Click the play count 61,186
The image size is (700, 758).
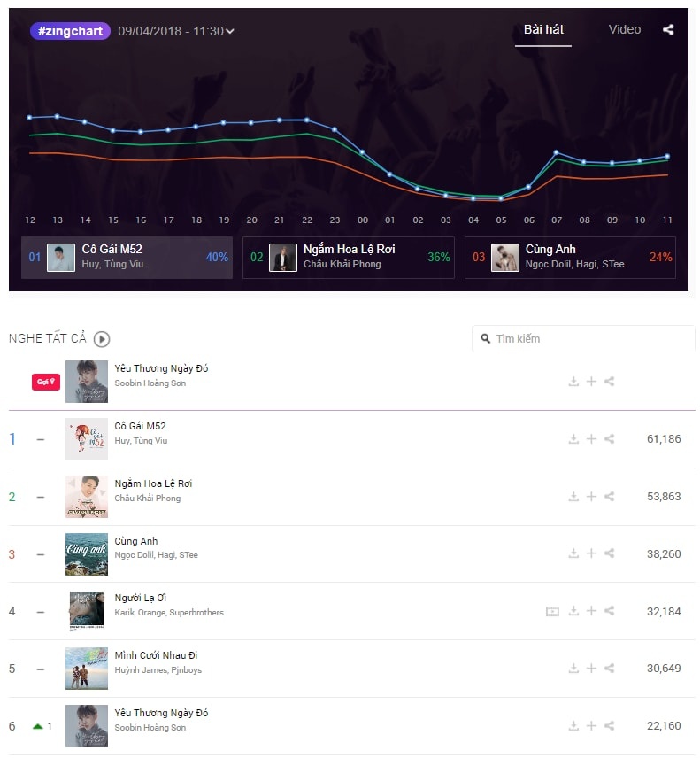pos(664,439)
